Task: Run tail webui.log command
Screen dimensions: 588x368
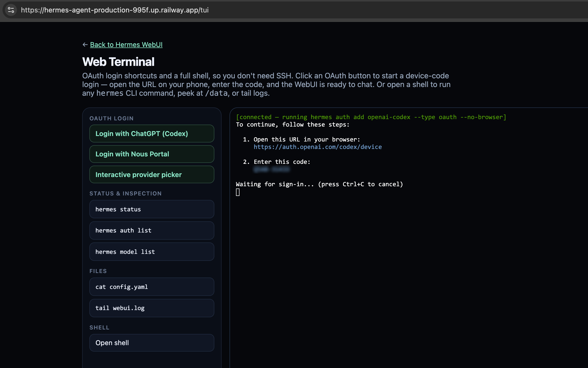Action: coord(152,308)
